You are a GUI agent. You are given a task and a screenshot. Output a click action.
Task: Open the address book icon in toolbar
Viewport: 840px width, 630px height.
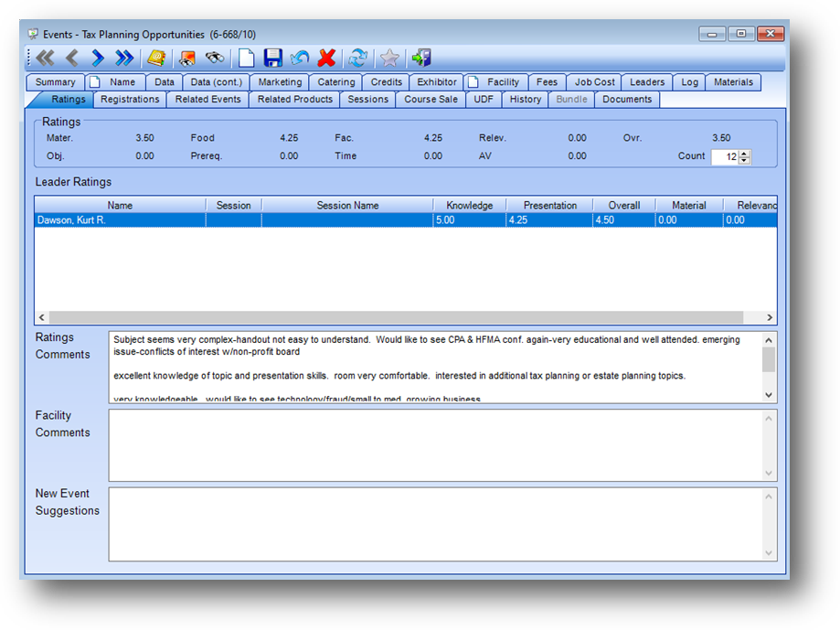(x=156, y=58)
